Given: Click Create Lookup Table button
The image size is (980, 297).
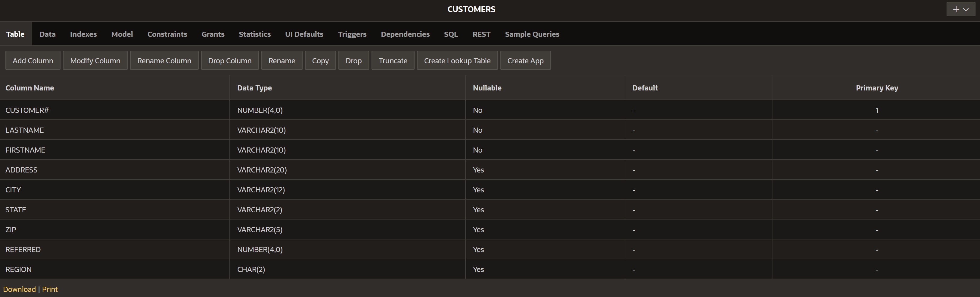Looking at the screenshot, I should click(457, 61).
